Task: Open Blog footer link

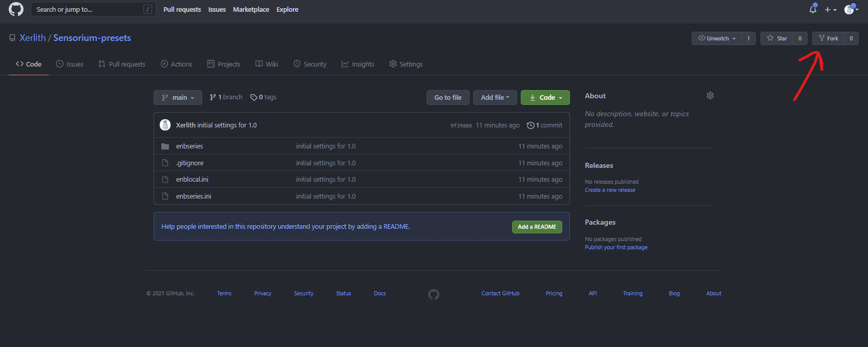Action: [x=674, y=294]
